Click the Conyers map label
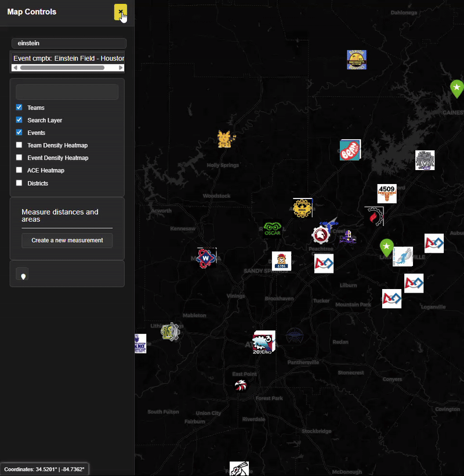This screenshot has width=464, height=476. pyautogui.click(x=393, y=379)
